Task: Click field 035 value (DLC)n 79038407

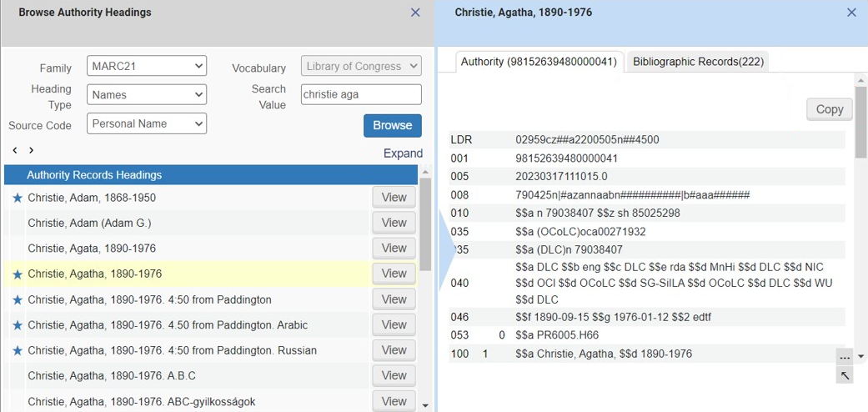Action: point(569,249)
